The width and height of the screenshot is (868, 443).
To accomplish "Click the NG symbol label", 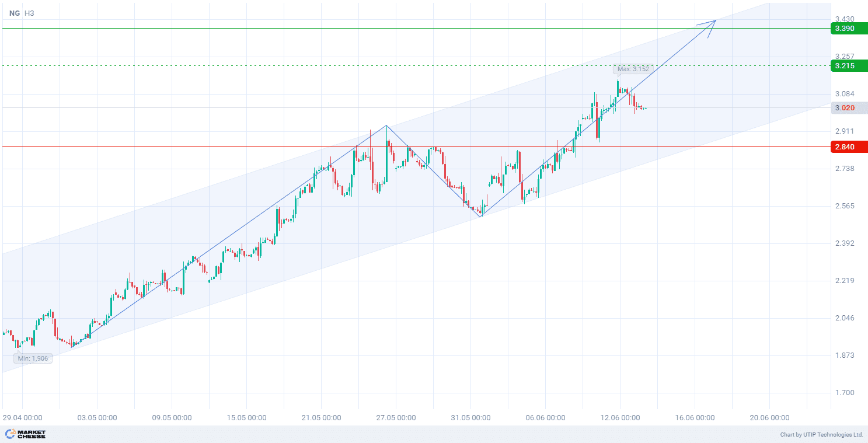I will pyautogui.click(x=13, y=13).
